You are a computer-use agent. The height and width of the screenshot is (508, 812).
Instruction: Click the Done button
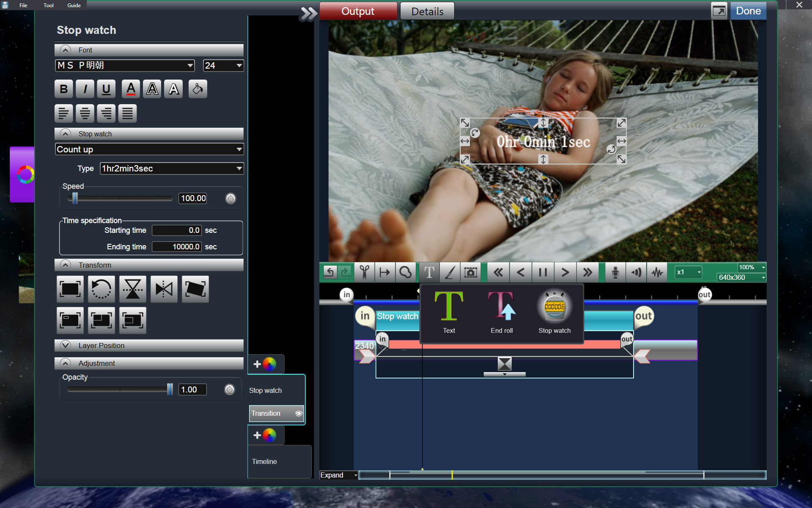(x=748, y=11)
